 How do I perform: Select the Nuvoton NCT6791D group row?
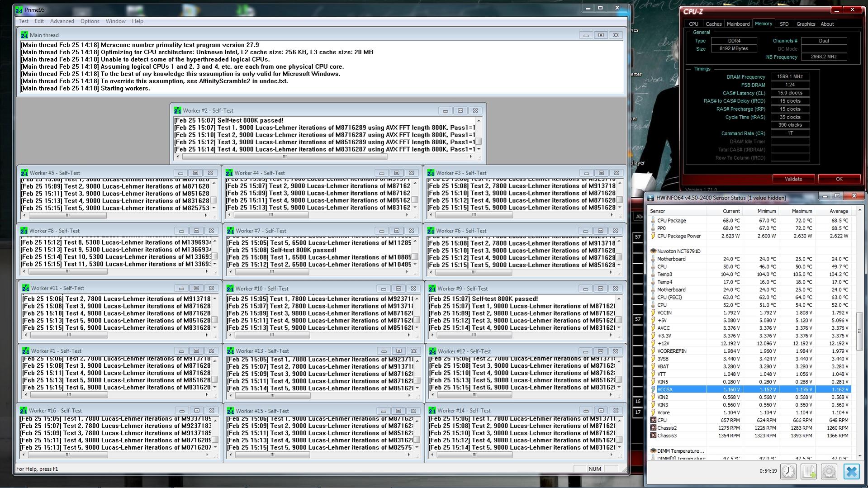pos(750,251)
